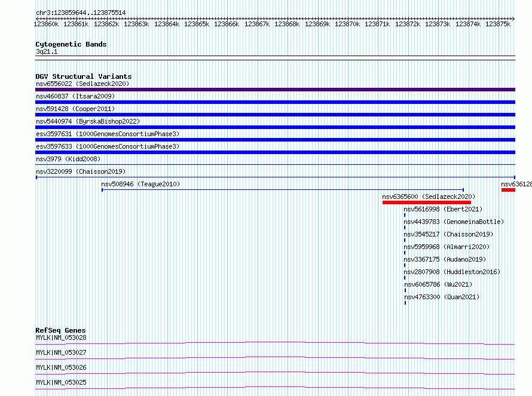Click the 123866k ruler label
The height and width of the screenshot is (396, 532).
(227, 24)
